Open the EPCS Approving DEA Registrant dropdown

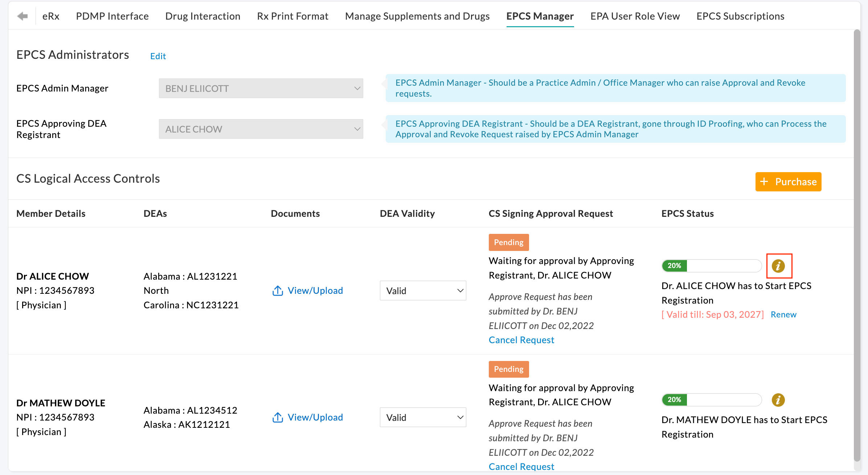click(x=261, y=129)
